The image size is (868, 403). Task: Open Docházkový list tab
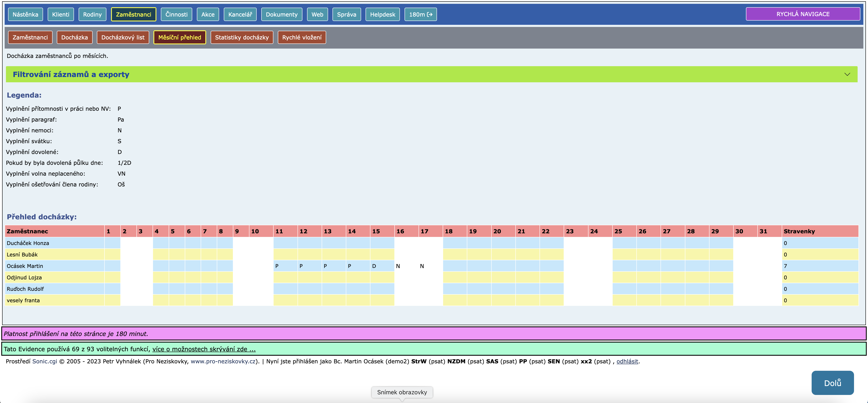123,37
